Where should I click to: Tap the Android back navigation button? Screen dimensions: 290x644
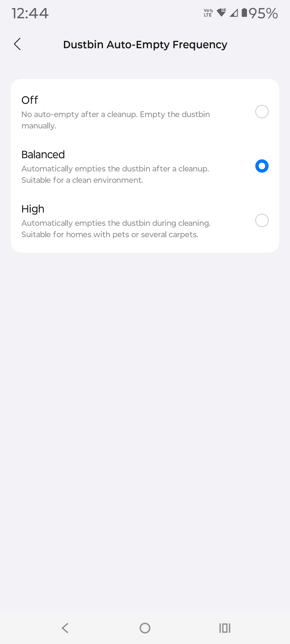coord(65,628)
